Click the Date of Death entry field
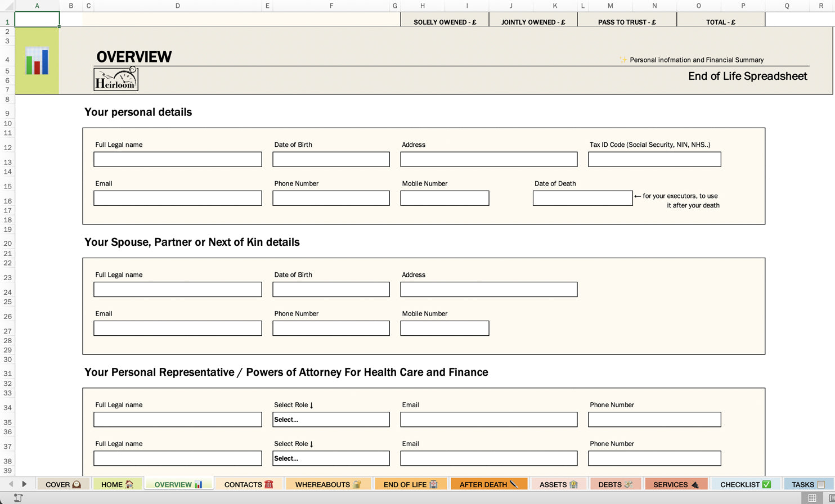The height and width of the screenshot is (504, 835). click(582, 198)
